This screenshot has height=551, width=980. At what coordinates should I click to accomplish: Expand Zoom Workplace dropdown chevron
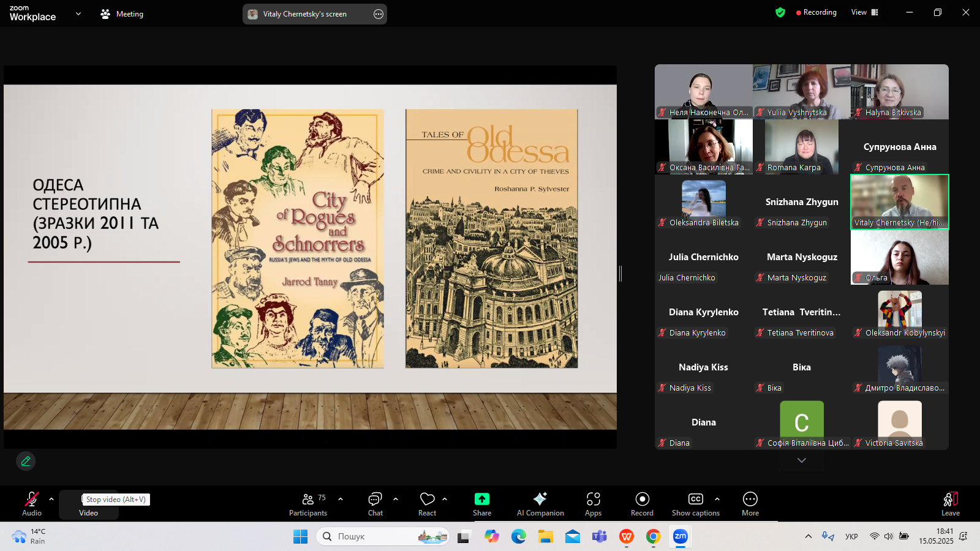click(x=78, y=13)
